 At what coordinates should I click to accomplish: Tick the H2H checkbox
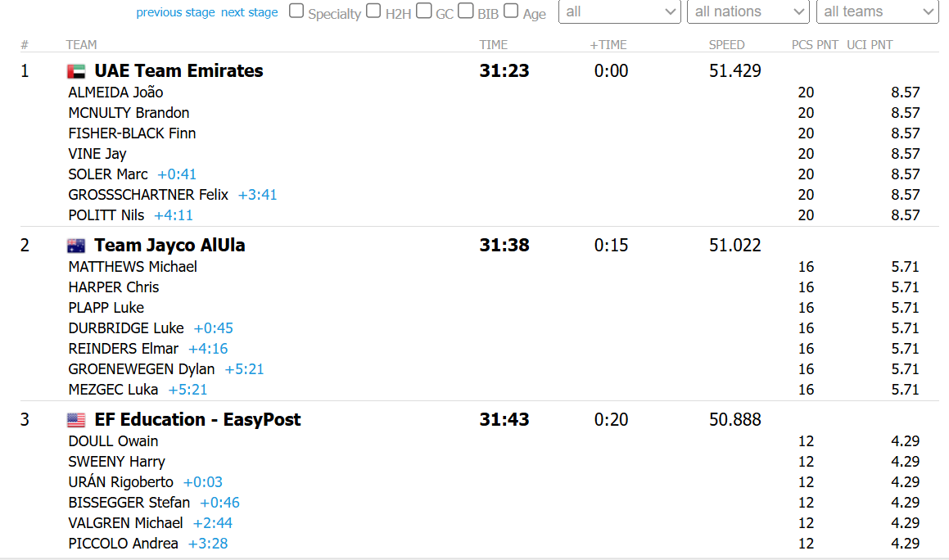pos(373,11)
